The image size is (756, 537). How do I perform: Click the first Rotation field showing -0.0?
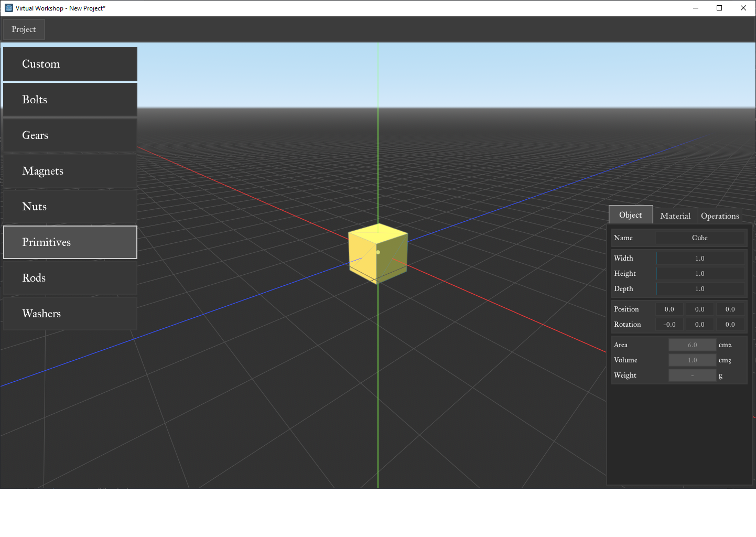pyautogui.click(x=669, y=325)
